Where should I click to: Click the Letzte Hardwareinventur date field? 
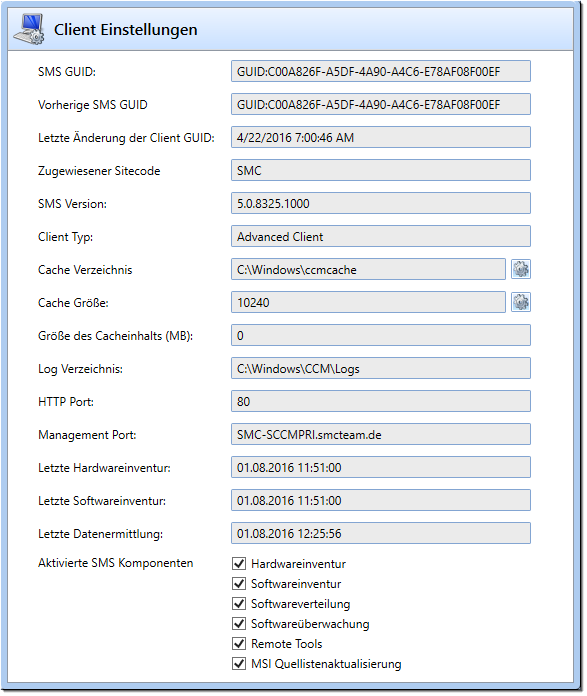(x=381, y=467)
